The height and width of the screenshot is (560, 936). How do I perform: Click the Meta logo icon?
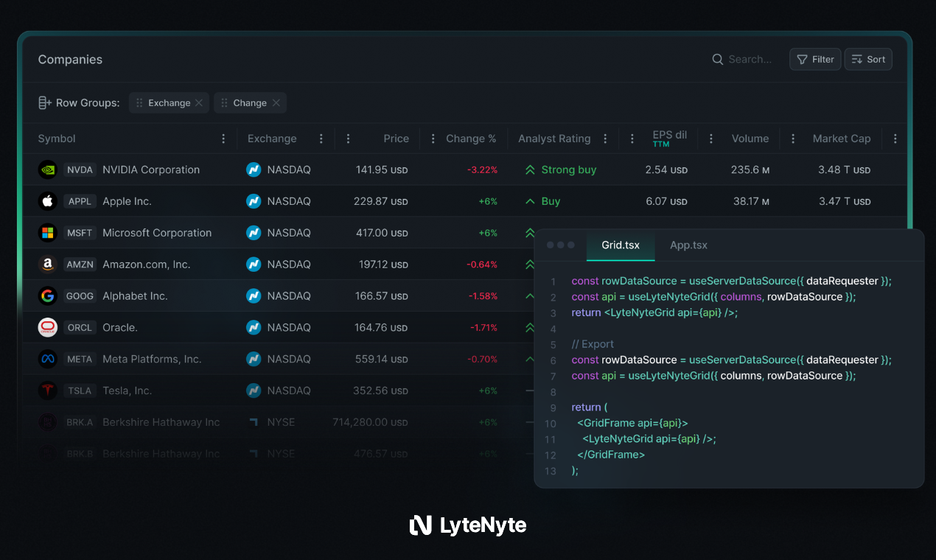pos(47,359)
